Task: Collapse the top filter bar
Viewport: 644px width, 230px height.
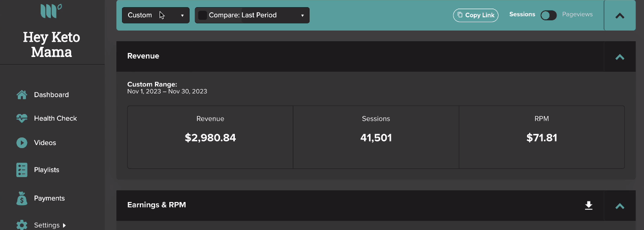Action: tap(620, 15)
